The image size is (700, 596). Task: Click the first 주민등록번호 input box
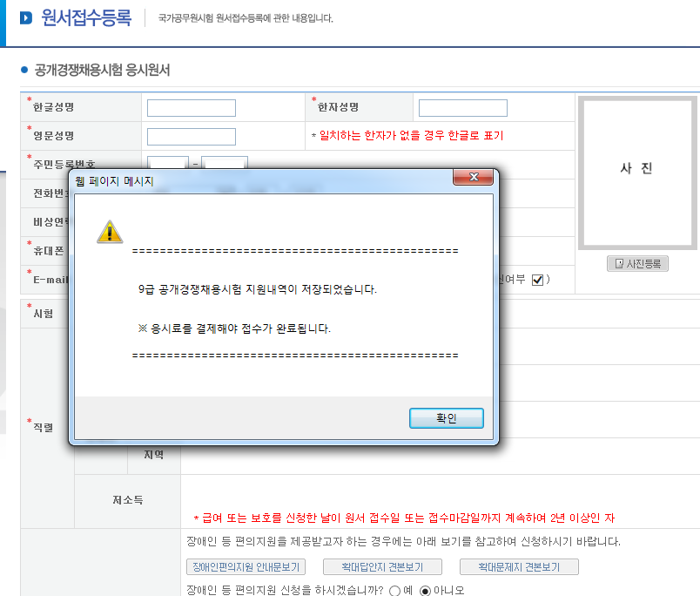tap(168, 162)
